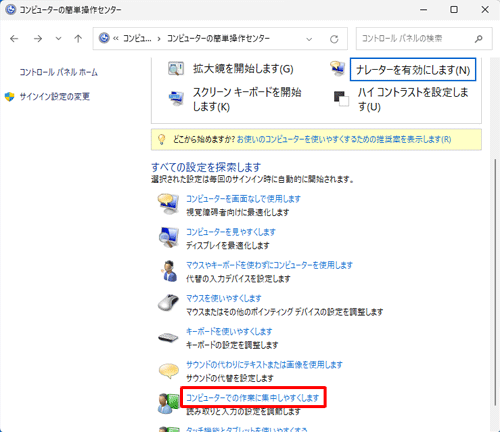500x432 pixels.
Task: Open the コントロール パネル ホーム link
Action: coord(58,72)
